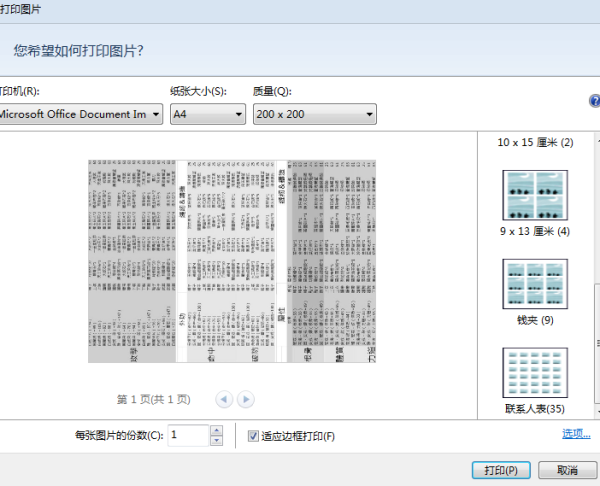Toggle the 适应边框打印 checkbox

click(253, 435)
